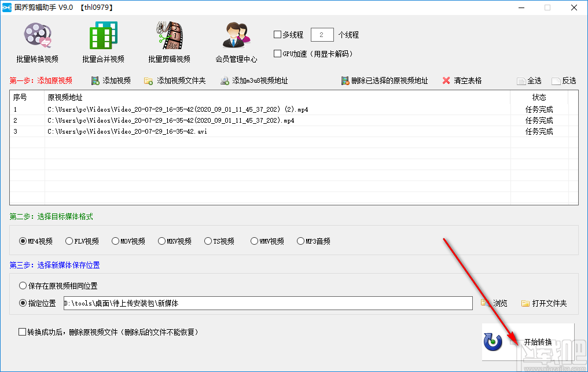The height and width of the screenshot is (372, 588).
Task: Click the 序号 column header
Action: [x=27, y=98]
